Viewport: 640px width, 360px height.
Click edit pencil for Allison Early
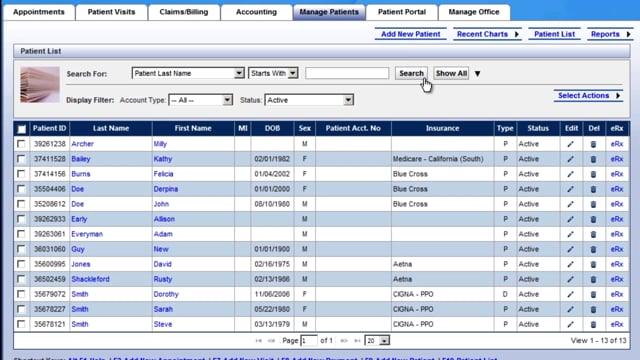coord(571,219)
